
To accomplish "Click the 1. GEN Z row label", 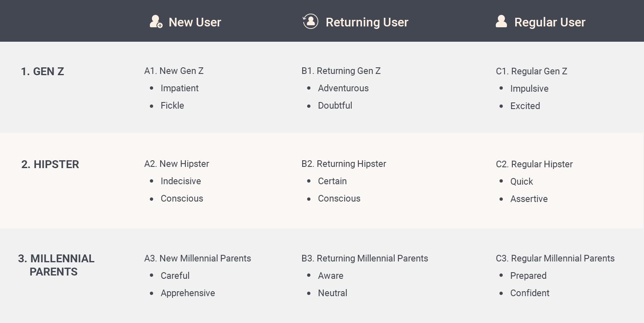I will [x=43, y=71].
